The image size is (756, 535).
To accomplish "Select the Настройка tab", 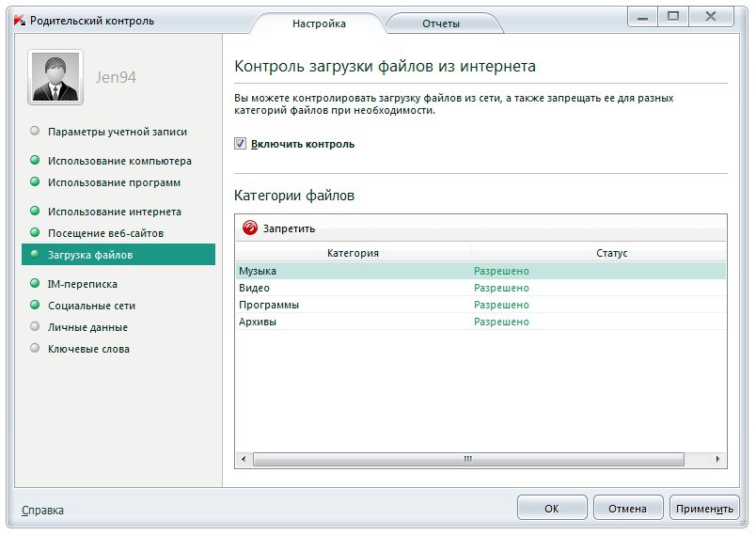I will pyautogui.click(x=319, y=24).
